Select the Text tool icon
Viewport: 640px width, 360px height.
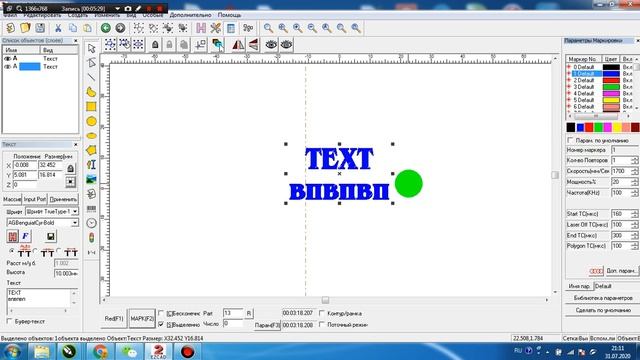pyautogui.click(x=91, y=165)
